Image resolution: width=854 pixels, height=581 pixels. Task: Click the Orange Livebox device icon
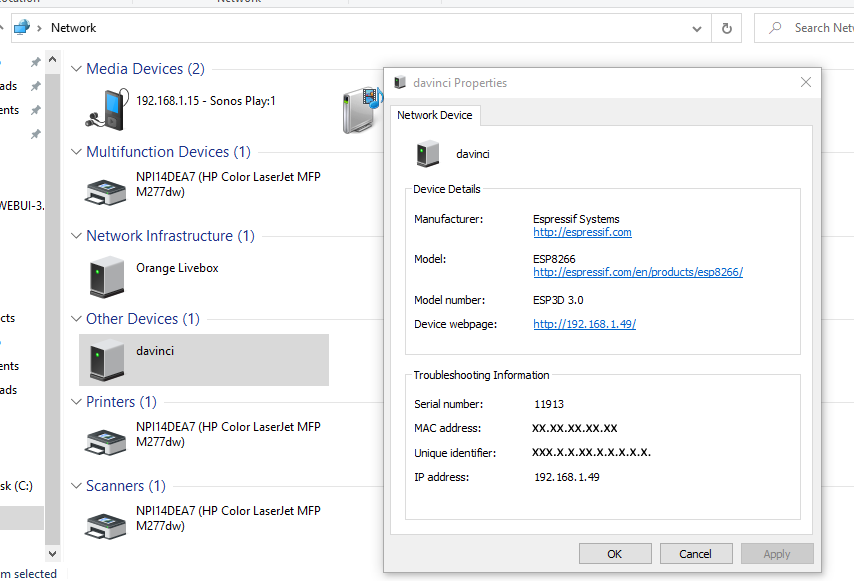(x=107, y=277)
